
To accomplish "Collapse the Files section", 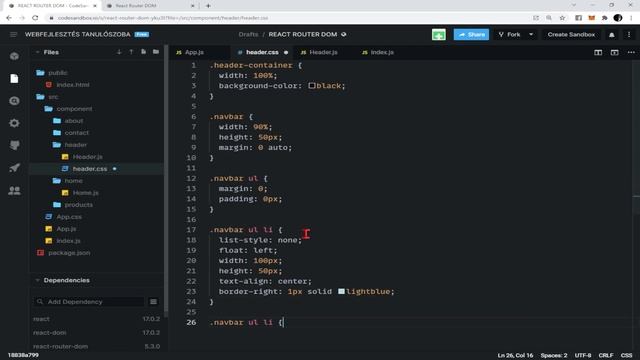I will (x=38, y=52).
